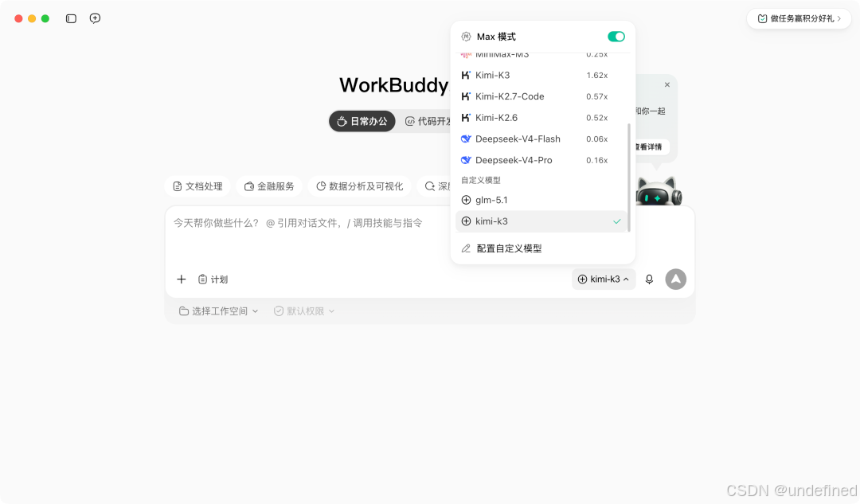Select Kimi-K3 model at 1.62x
This screenshot has height=504, width=860.
[x=541, y=75]
